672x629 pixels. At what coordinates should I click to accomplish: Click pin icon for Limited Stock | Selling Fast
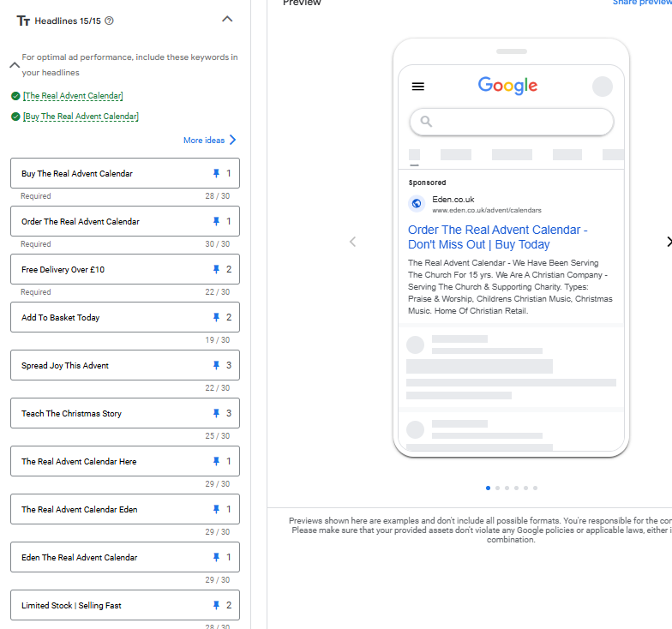[x=216, y=605]
